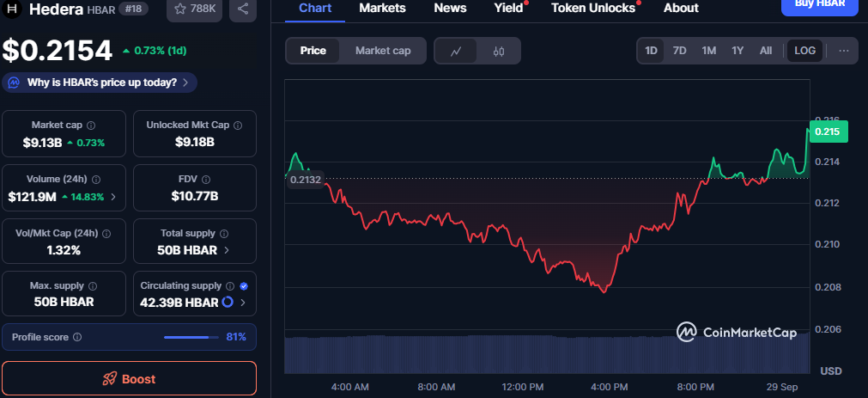The image size is (868, 398).
Task: Click the star watchlist button showing 788K
Action: 195,9
